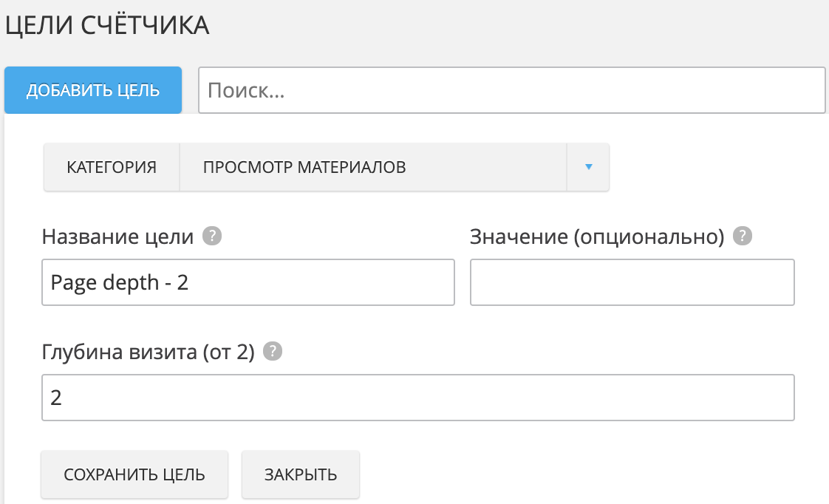The image size is (829, 504).
Task: Close the form via 'ЗАКРЫТЬ' button
Action: click(301, 474)
